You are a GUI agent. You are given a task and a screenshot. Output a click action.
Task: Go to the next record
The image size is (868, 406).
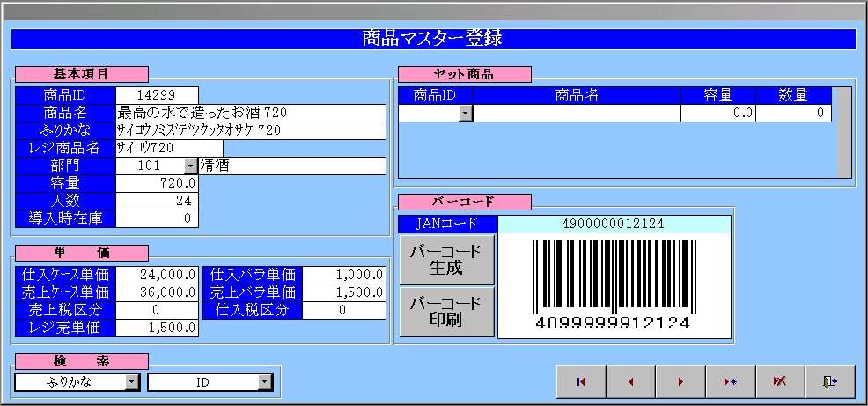(x=680, y=381)
